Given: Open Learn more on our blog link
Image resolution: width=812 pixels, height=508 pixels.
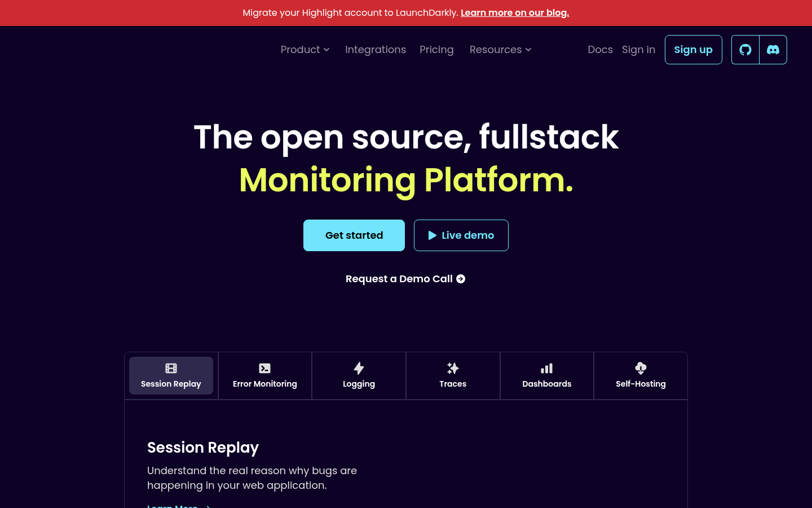Looking at the screenshot, I should pyautogui.click(x=515, y=13).
